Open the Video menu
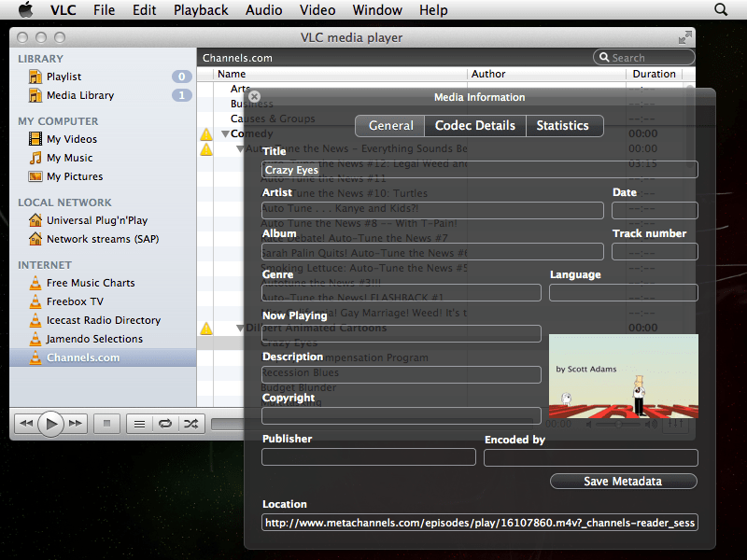Image resolution: width=747 pixels, height=560 pixels. [x=317, y=10]
